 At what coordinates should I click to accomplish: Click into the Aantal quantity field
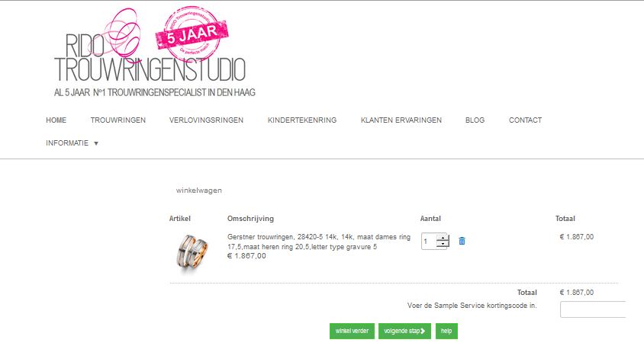[x=429, y=242]
